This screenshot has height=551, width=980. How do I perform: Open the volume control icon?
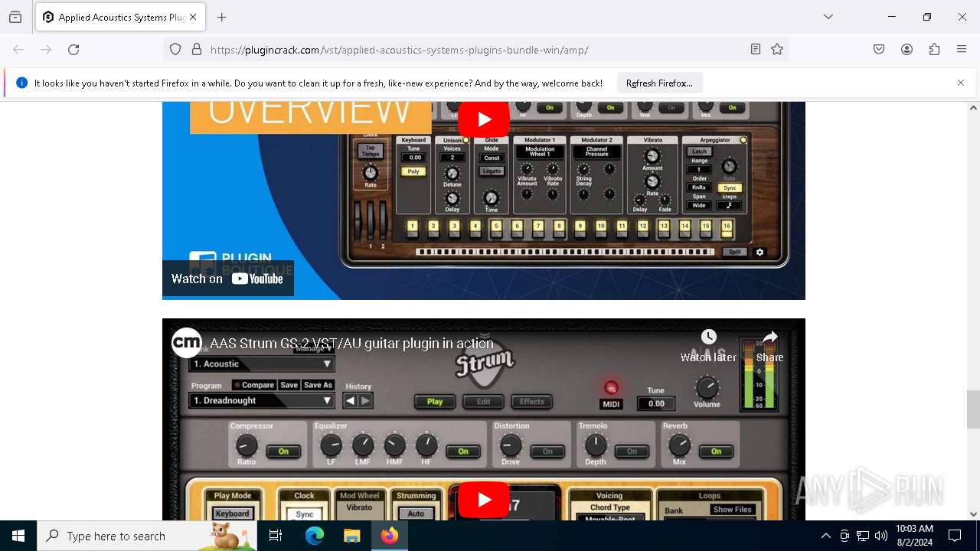tap(881, 536)
